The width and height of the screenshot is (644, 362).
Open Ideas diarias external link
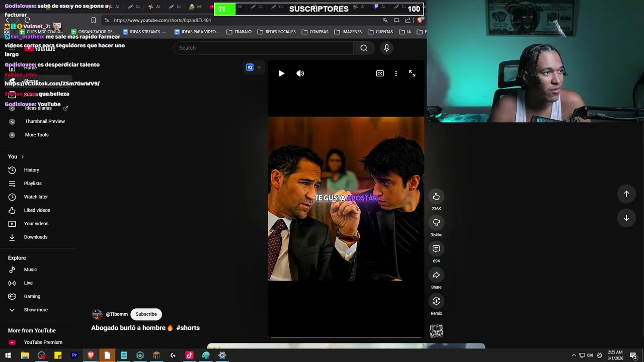click(x=39, y=108)
